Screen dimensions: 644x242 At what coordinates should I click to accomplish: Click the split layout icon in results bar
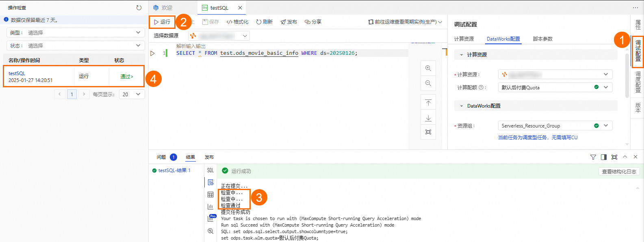(x=604, y=157)
